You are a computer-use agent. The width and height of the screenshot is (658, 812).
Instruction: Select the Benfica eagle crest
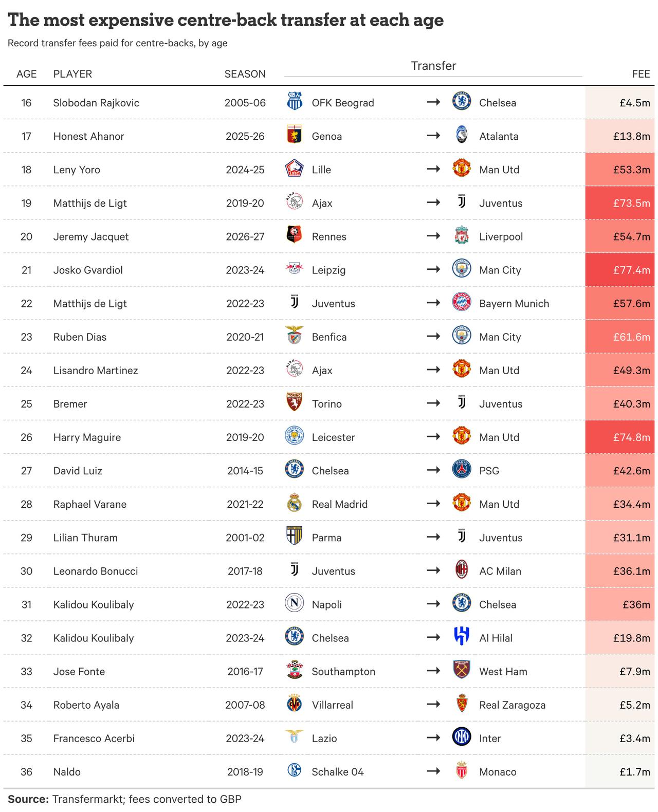click(295, 336)
